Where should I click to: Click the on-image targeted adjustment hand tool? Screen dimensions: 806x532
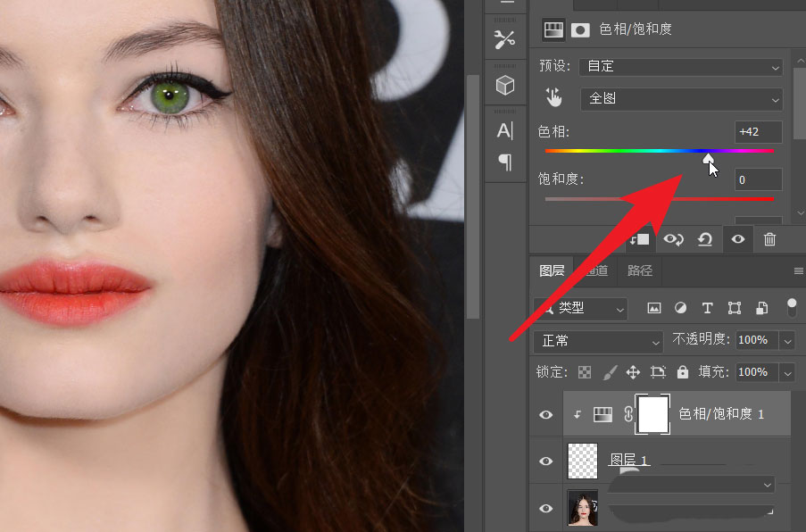[554, 97]
